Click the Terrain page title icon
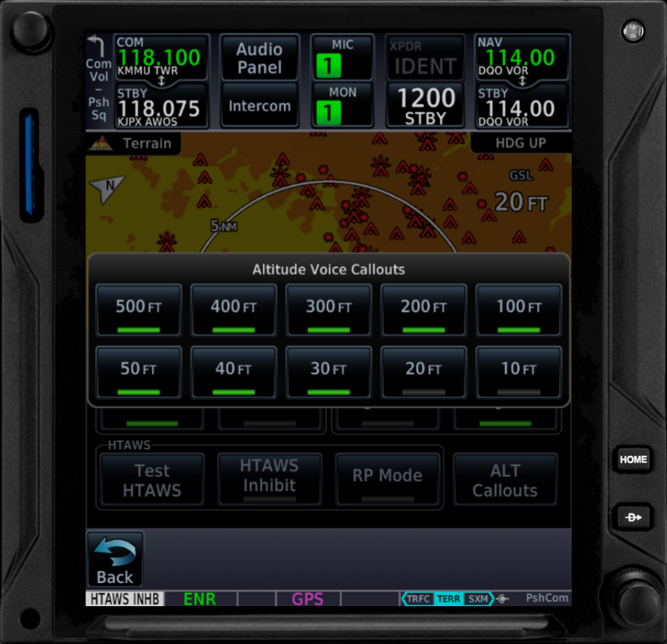667x644 pixels. tap(100, 144)
